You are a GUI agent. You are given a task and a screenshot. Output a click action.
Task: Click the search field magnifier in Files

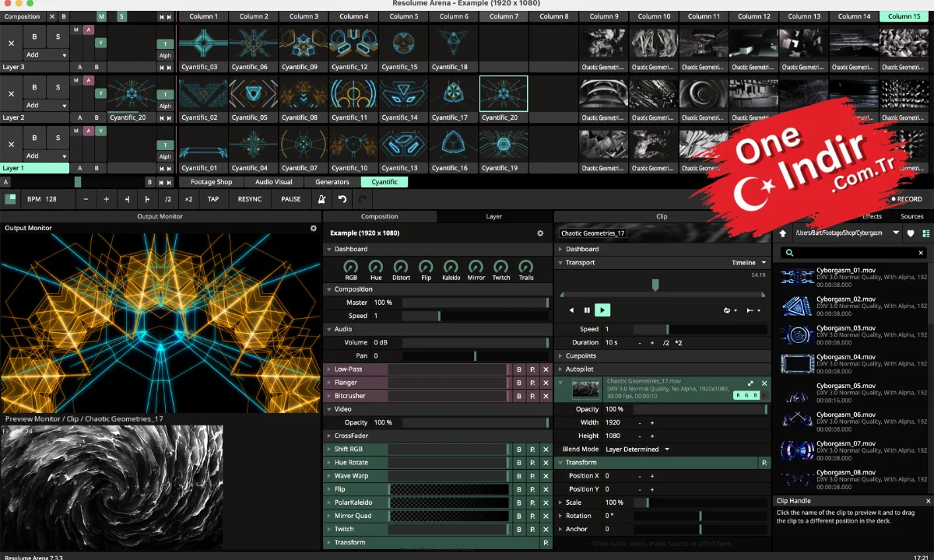789,253
